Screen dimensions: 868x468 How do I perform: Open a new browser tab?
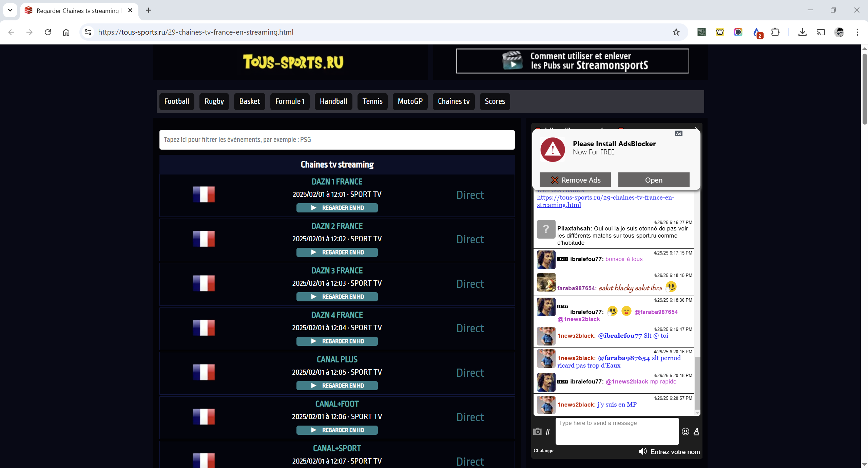[149, 10]
